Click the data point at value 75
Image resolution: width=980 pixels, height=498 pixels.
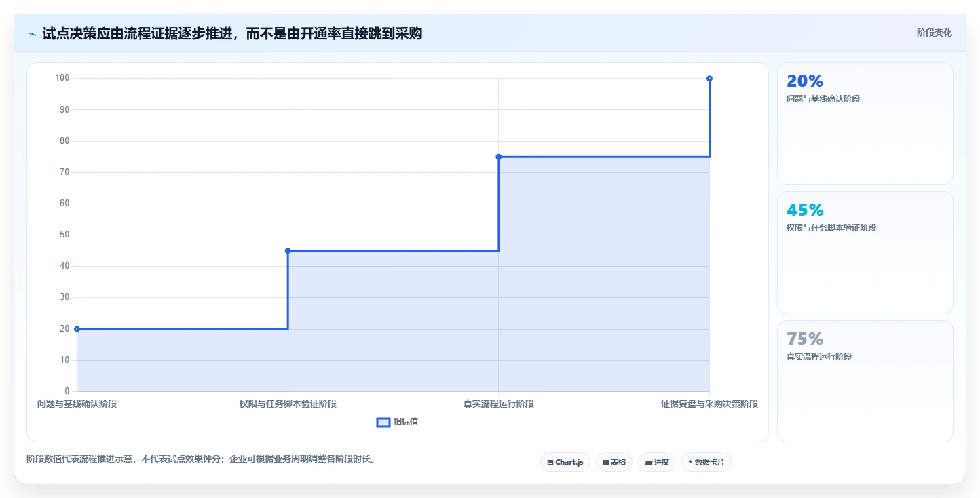click(499, 157)
